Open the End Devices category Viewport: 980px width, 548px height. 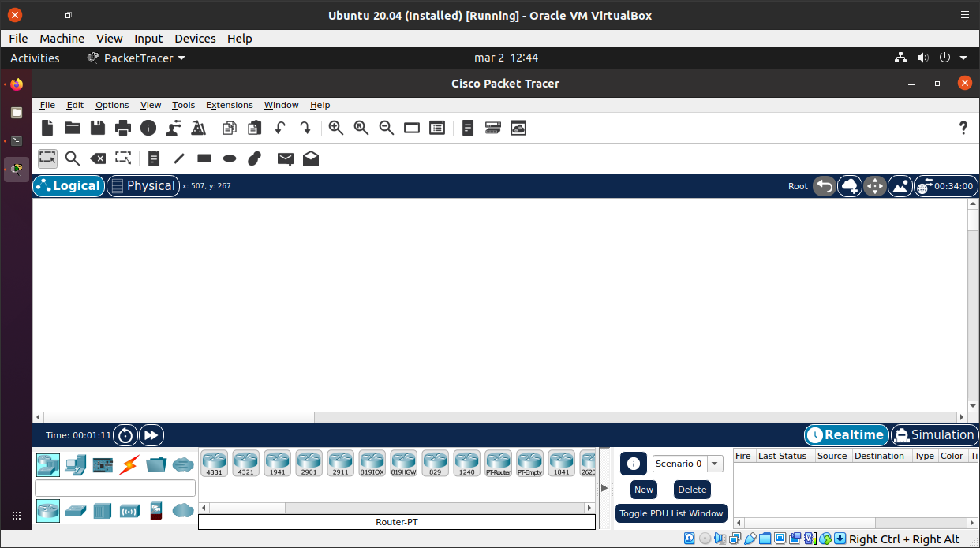76,465
